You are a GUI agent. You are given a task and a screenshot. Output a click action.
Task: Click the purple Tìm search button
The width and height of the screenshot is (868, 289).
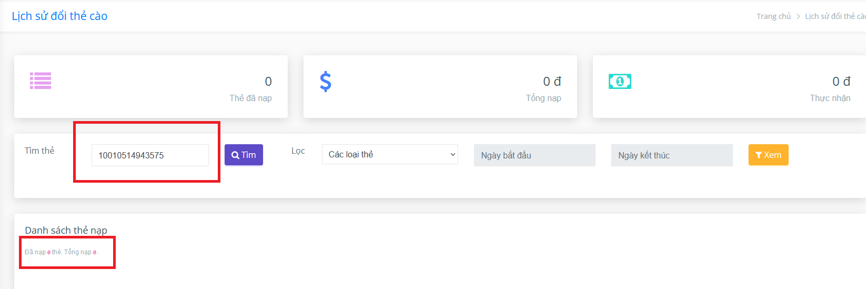(x=244, y=155)
